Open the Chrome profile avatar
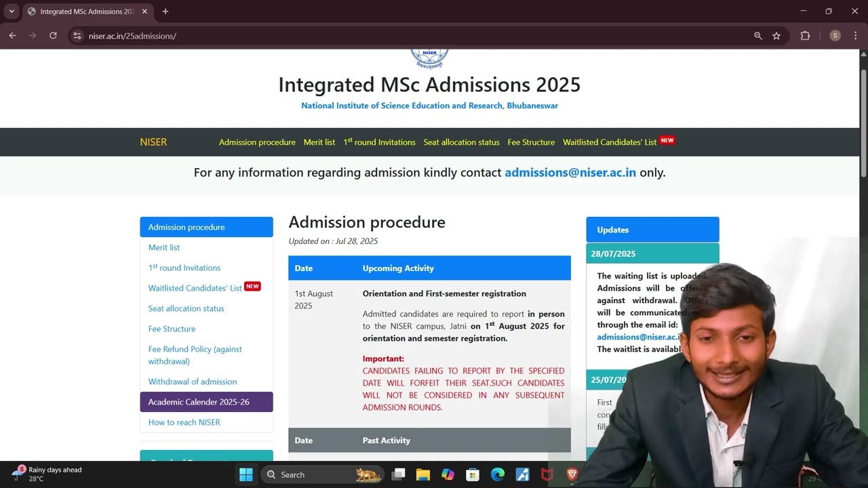Viewport: 868px width, 488px height. point(835,36)
